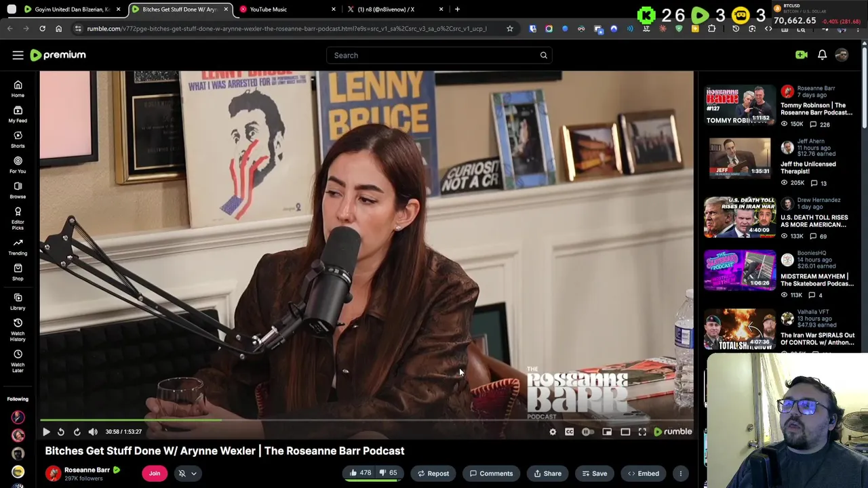Open the MIDSTREAM MAYHEM video title
The image size is (868, 488).
pos(816,280)
